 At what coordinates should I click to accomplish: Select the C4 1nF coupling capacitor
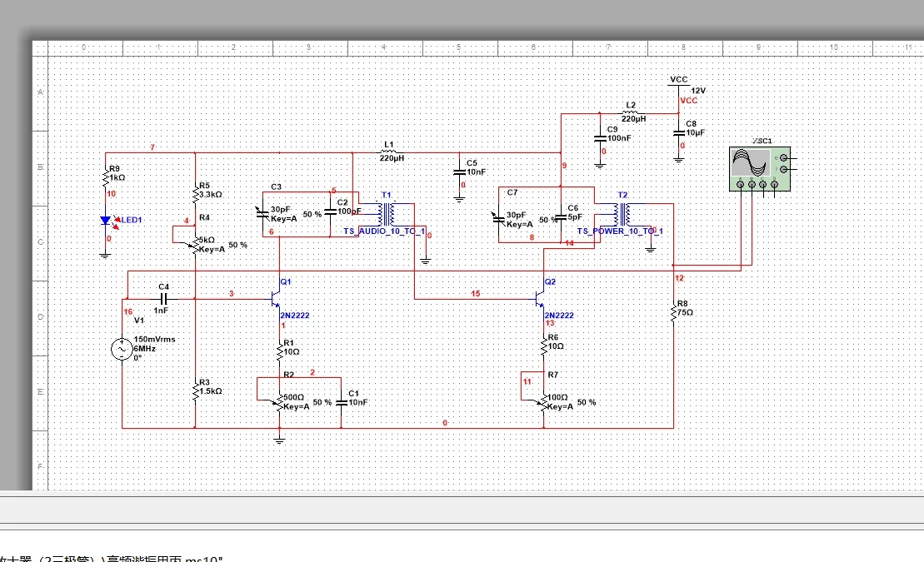click(x=164, y=299)
